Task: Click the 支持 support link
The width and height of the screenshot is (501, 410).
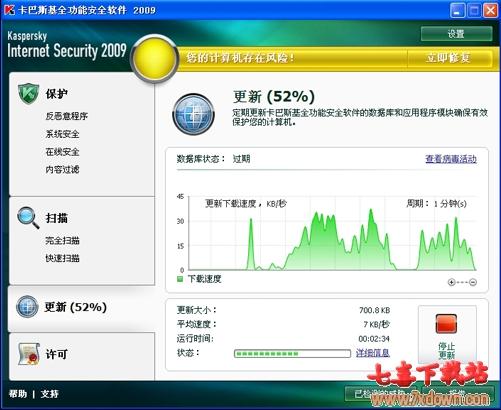Action: click(x=49, y=394)
